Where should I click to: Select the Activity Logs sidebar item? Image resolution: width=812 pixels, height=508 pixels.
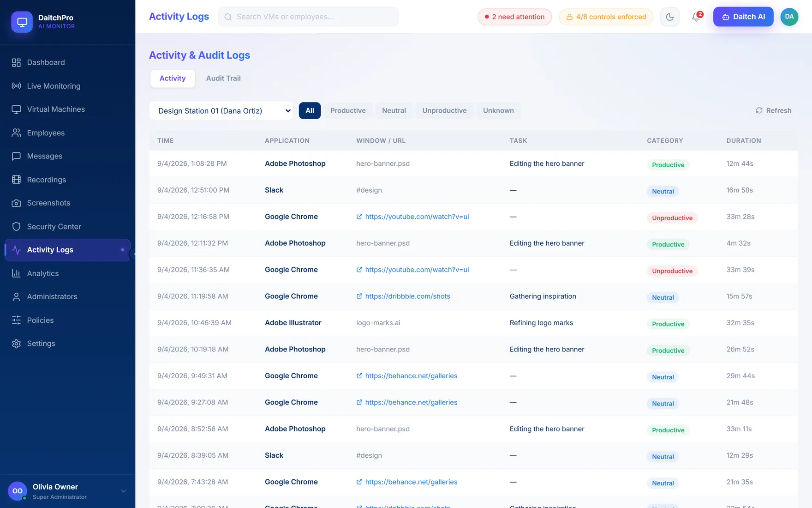68,250
